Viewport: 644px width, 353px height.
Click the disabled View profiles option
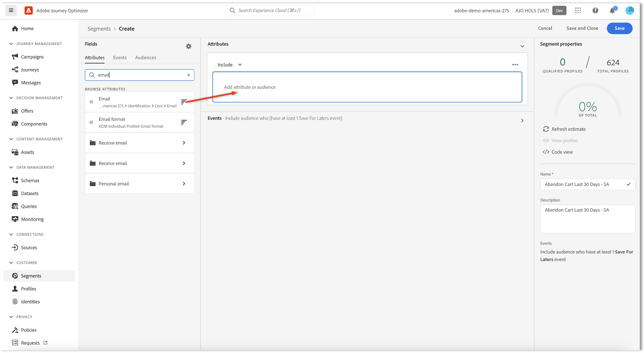[x=560, y=140]
